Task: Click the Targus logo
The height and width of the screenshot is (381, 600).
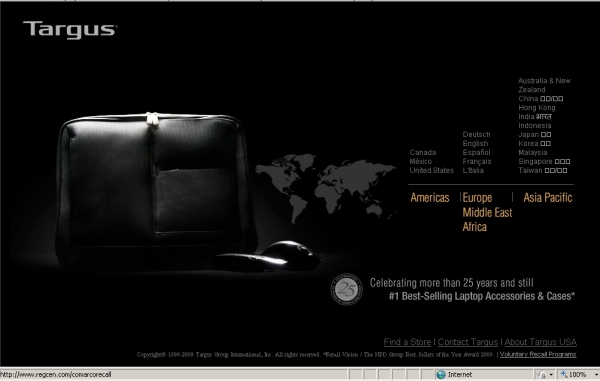Action: pyautogui.click(x=70, y=30)
